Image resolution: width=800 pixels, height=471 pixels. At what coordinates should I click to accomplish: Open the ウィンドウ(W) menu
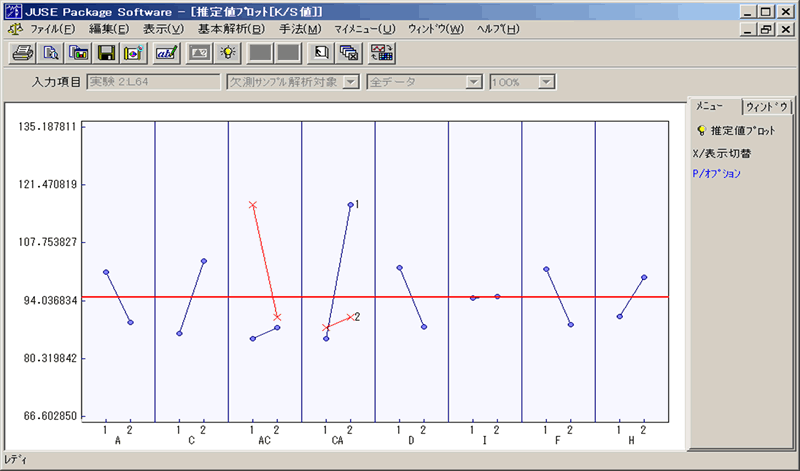click(436, 29)
